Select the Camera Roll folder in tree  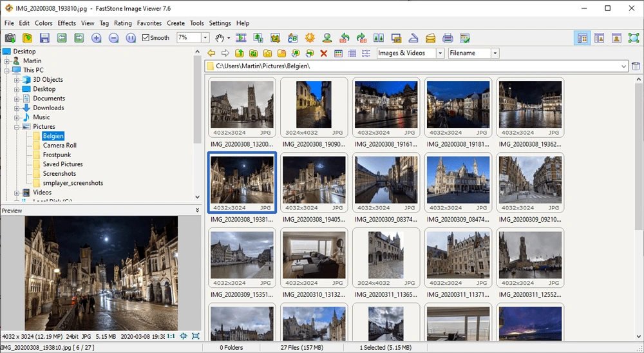click(x=59, y=146)
